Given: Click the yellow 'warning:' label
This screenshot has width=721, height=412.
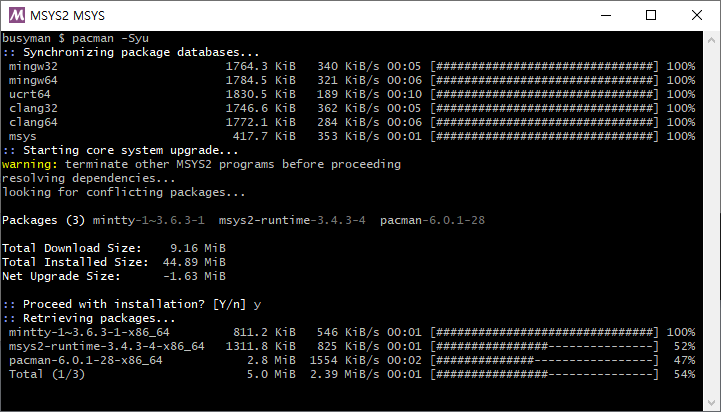Looking at the screenshot, I should point(30,164).
